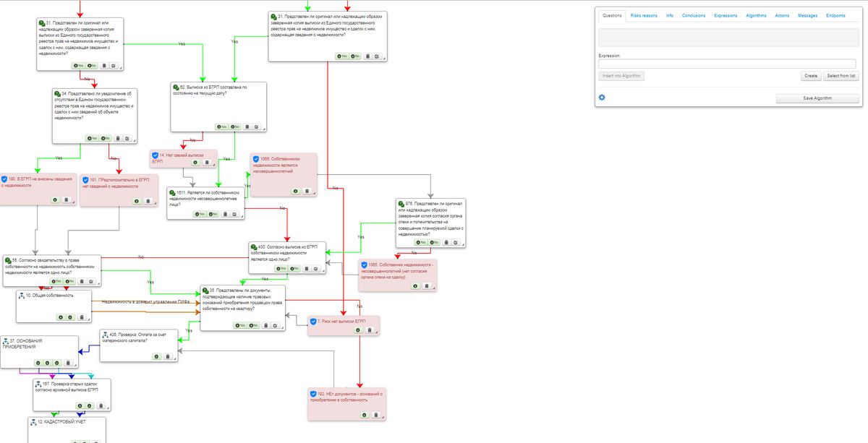This screenshot has height=443, width=868.
Task: Click the trash icon on node 10 Общая собственность
Action: coord(81,317)
